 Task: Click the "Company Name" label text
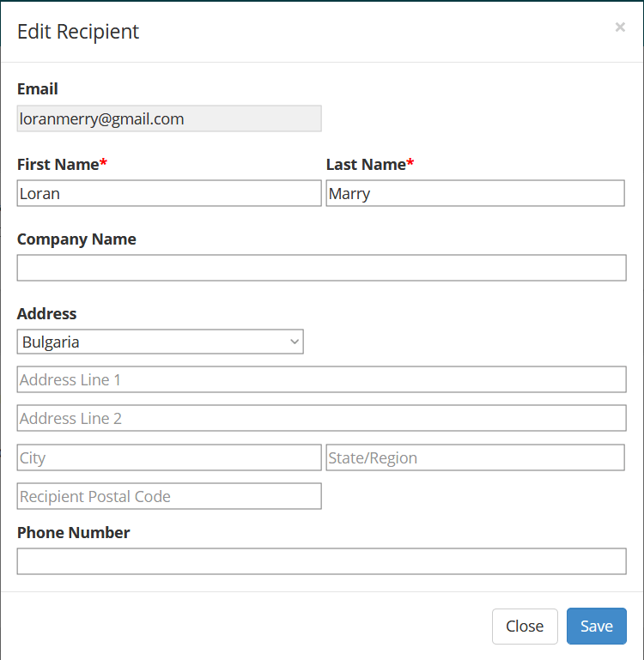(76, 239)
